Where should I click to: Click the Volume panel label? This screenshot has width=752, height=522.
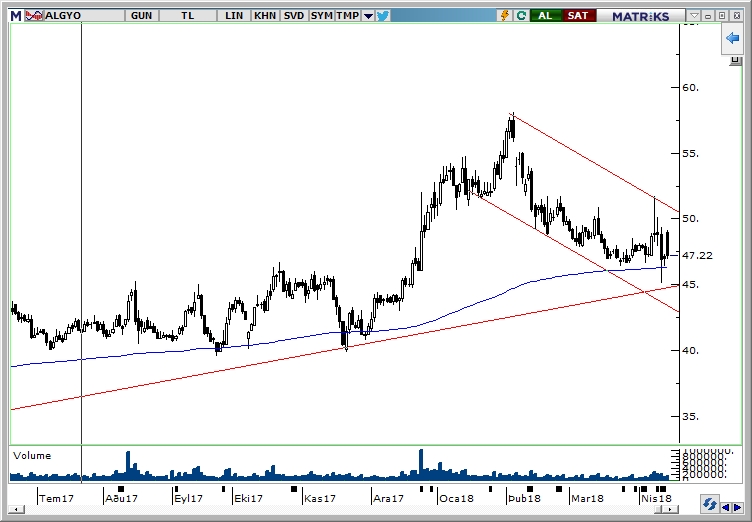point(32,456)
